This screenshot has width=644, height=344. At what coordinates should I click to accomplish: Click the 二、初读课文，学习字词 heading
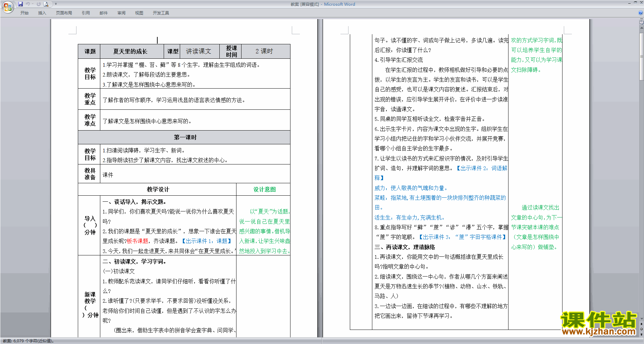pos(135,261)
